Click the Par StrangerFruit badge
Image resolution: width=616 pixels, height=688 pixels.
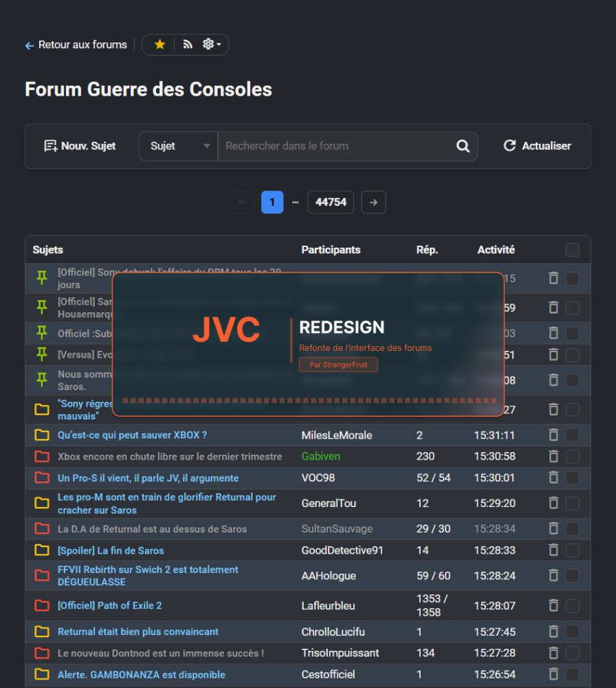338,365
